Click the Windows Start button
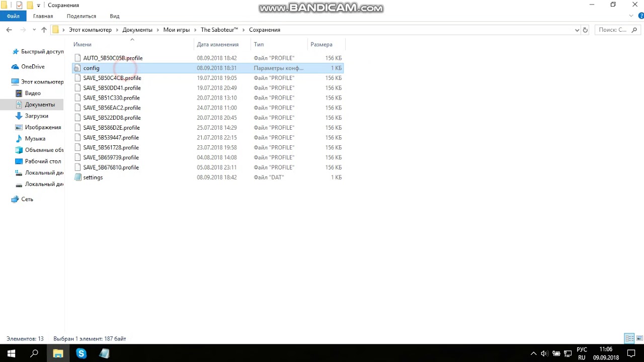This screenshot has height=362, width=644. 11,353
